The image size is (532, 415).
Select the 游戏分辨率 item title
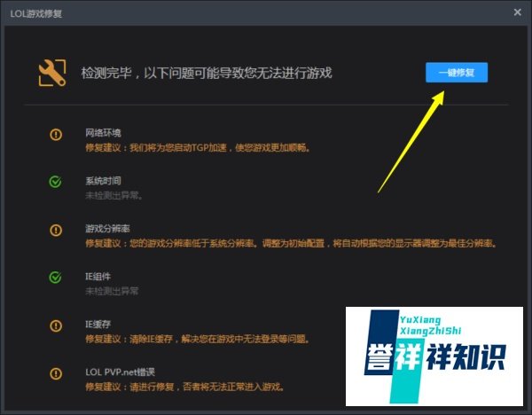tap(107, 229)
